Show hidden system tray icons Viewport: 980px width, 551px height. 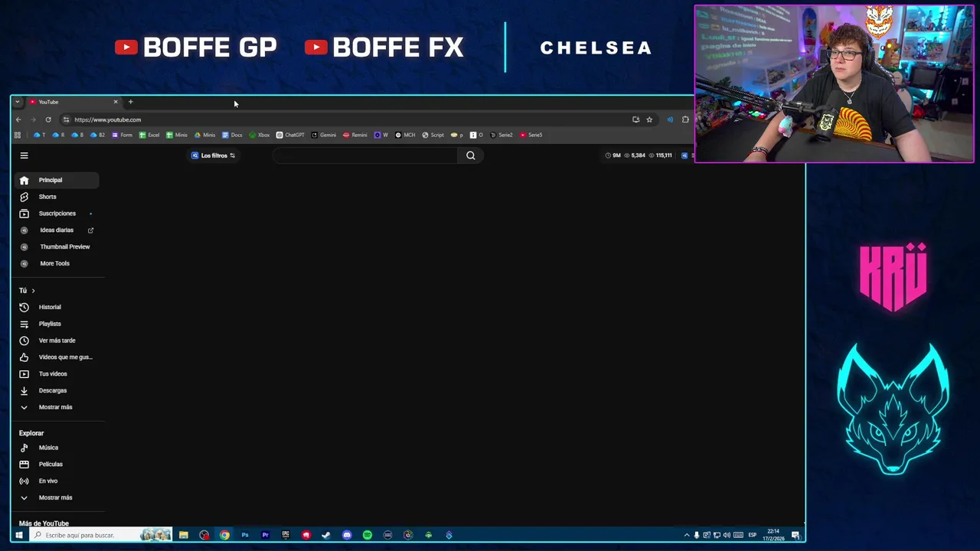click(687, 535)
